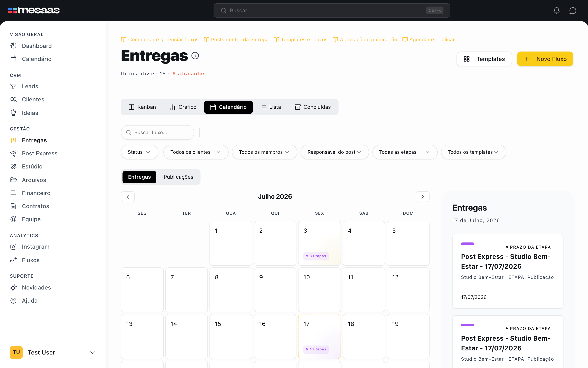Open Todos os membros dropdown
The height and width of the screenshot is (368, 588).
[264, 152]
